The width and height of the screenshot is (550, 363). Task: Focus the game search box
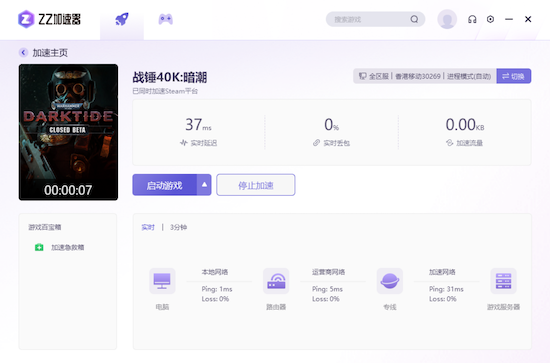click(x=375, y=19)
